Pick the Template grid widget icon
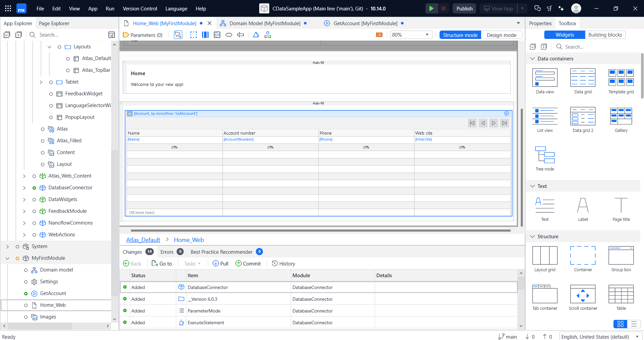 621,78
